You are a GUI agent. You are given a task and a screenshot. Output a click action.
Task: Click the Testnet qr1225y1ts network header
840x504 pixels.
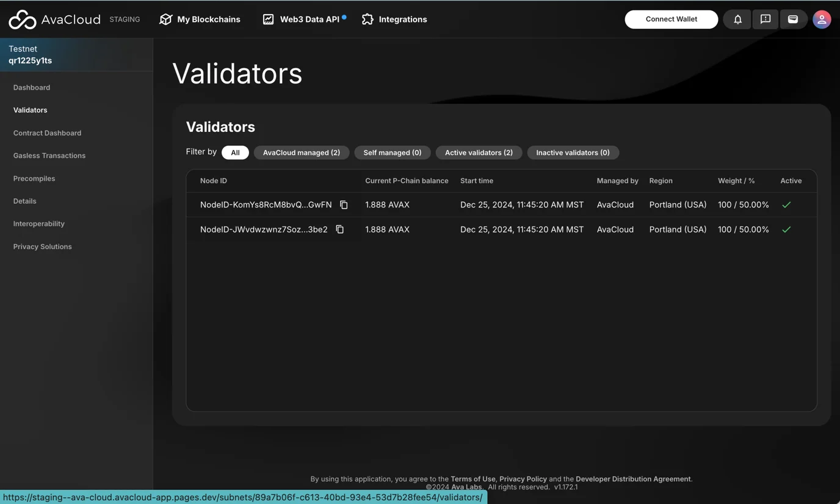tap(76, 55)
